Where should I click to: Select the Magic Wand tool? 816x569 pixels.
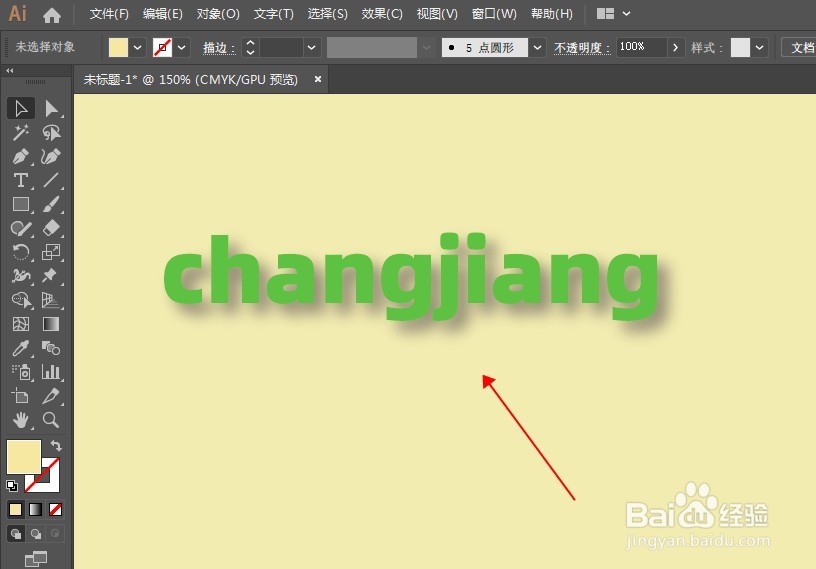(x=21, y=133)
